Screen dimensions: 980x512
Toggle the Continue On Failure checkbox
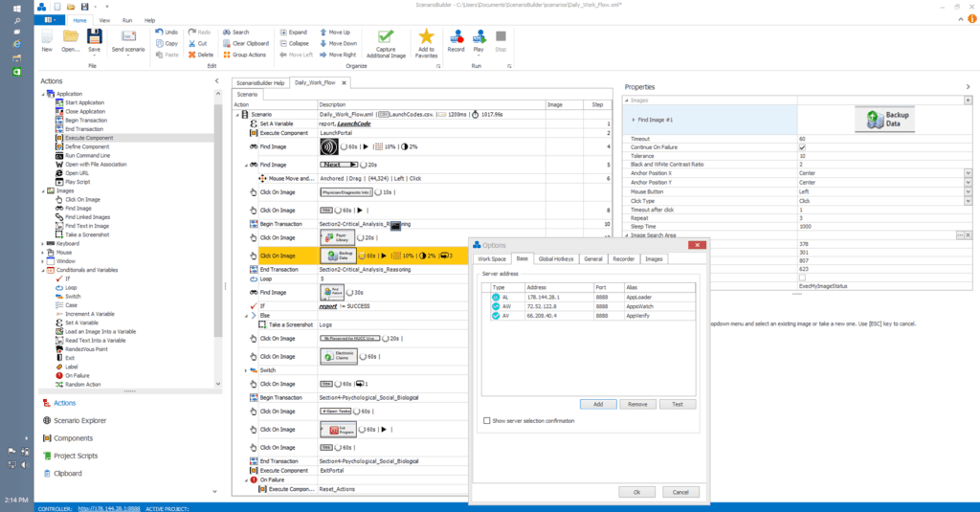pyautogui.click(x=802, y=147)
